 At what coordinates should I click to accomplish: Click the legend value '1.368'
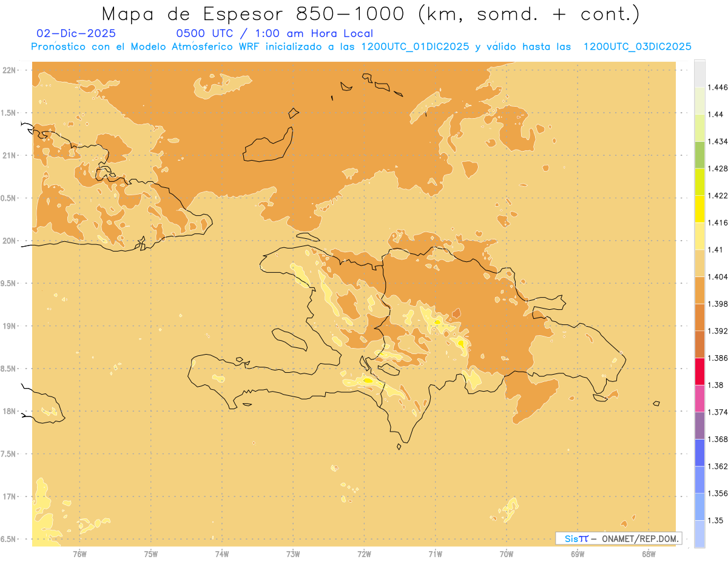coord(718,439)
